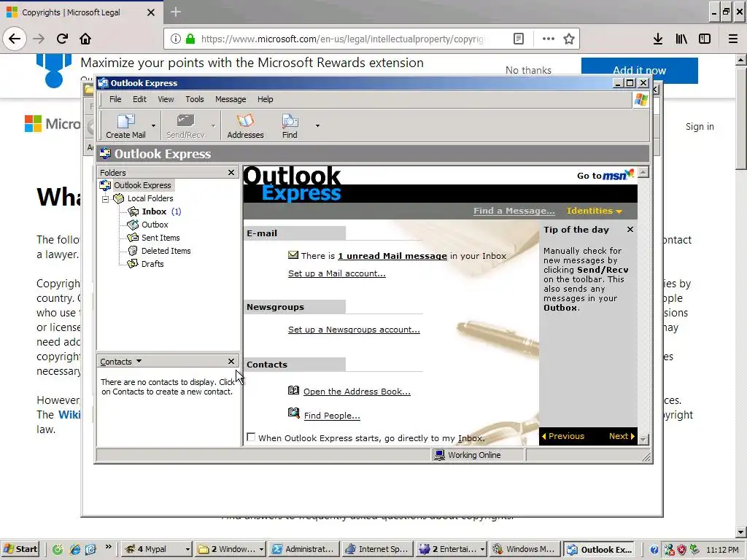The image size is (747, 560).
Task: Expand the taskbar quick launch chevron
Action: 109,547
